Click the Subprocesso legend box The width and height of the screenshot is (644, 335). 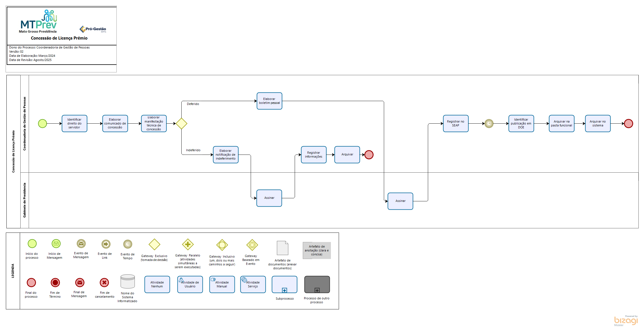pyautogui.click(x=284, y=284)
